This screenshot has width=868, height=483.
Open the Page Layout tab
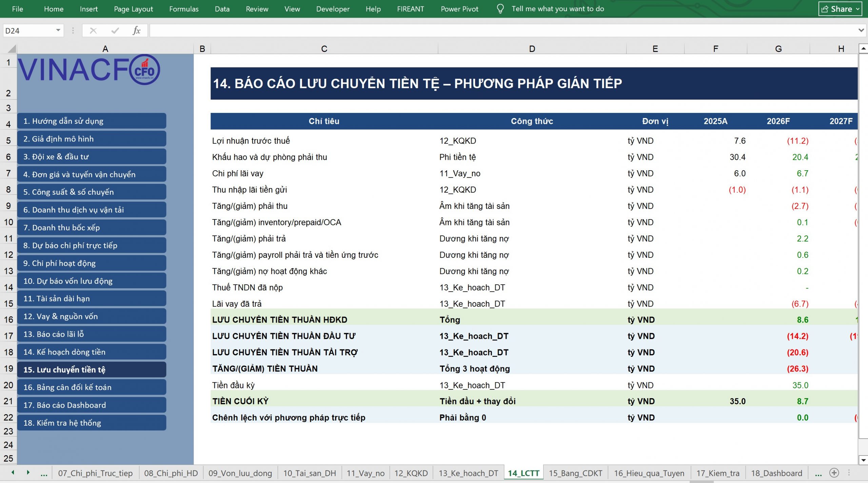tap(133, 9)
